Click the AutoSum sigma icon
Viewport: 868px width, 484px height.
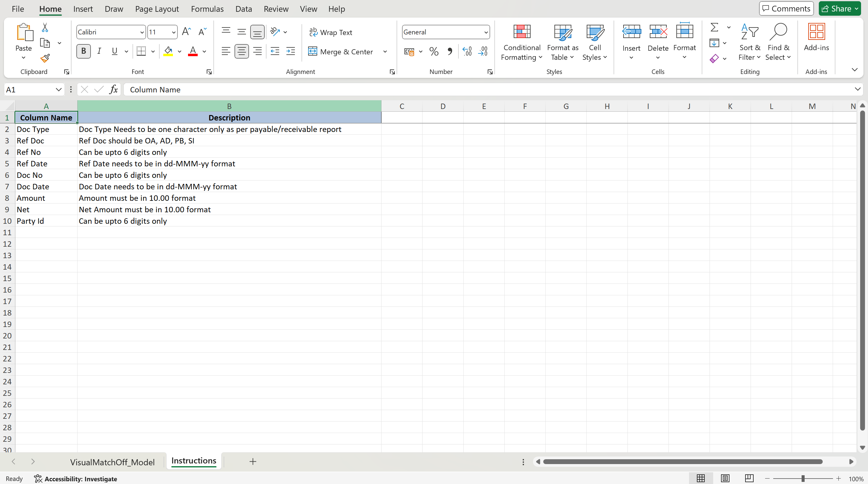[x=714, y=27]
